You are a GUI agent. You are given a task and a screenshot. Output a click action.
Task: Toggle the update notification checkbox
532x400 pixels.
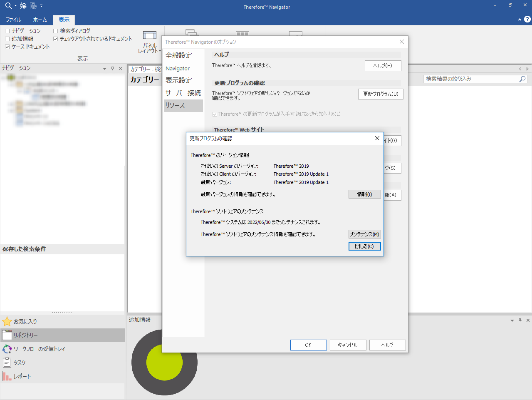click(x=215, y=114)
